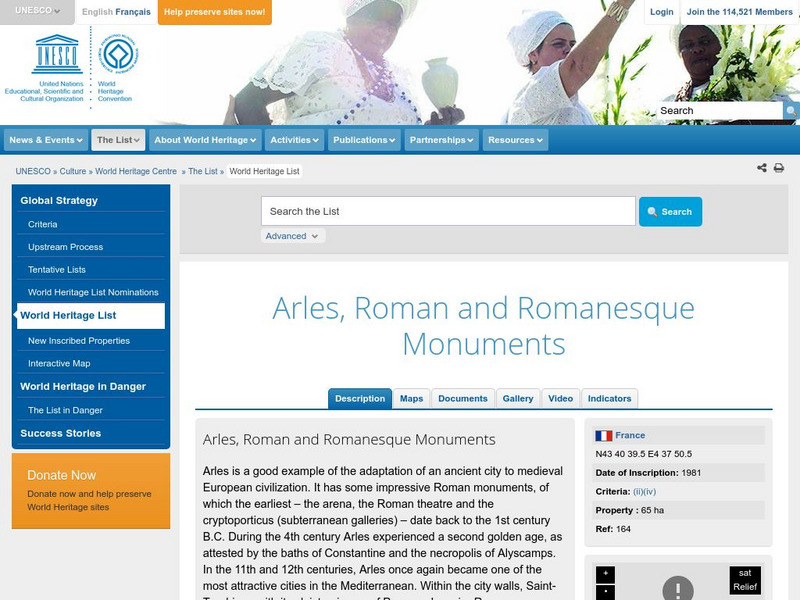Expand the Resources menu
800x600 pixels.
tap(515, 140)
